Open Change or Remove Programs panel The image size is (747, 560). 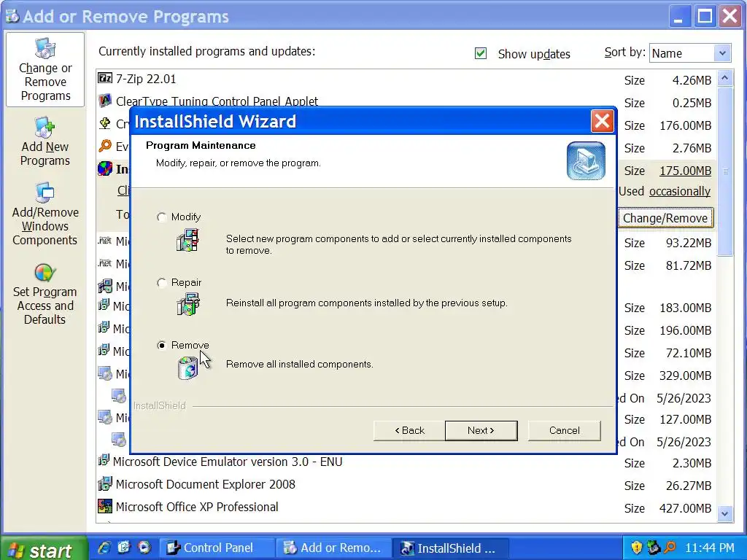(x=45, y=69)
